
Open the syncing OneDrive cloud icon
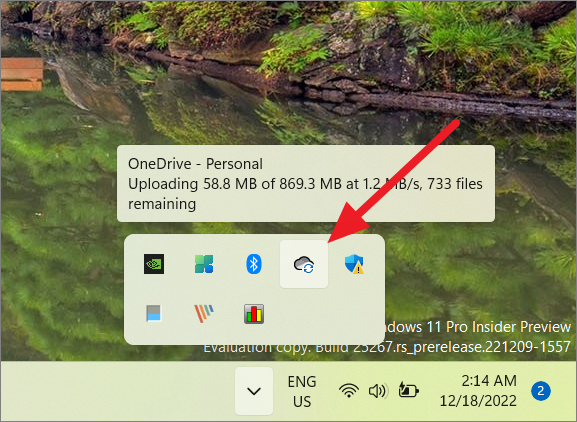pos(304,264)
